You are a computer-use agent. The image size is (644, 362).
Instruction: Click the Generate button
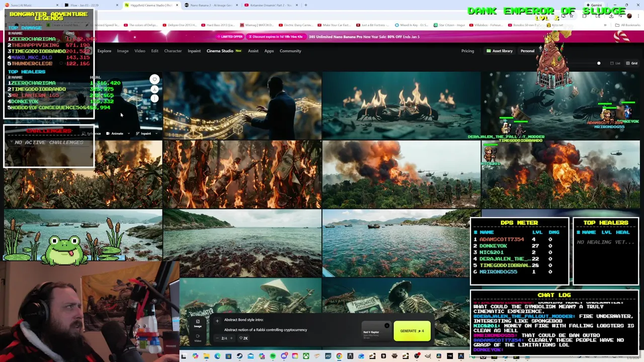click(412, 331)
